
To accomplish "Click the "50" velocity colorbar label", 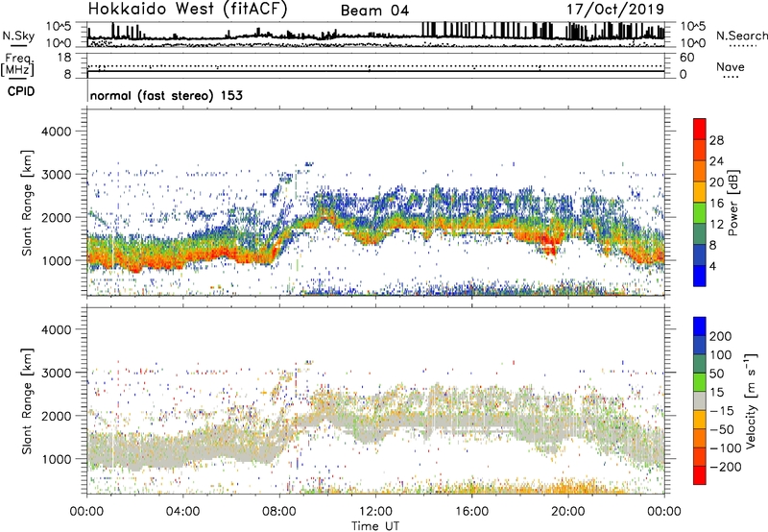I will click(716, 374).
